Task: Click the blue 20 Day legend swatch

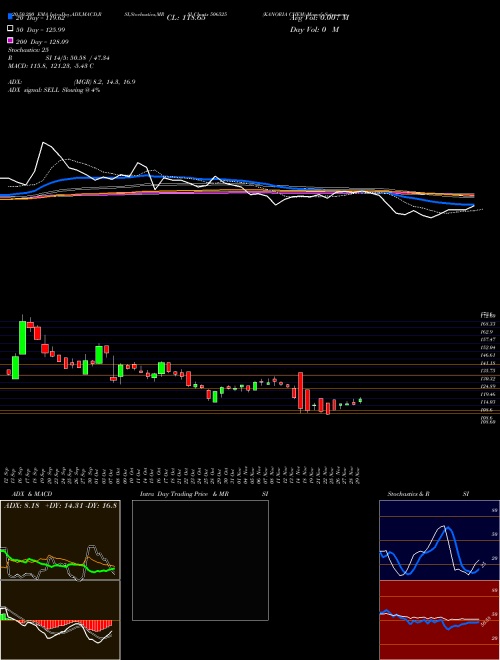Action: tap(10, 16)
